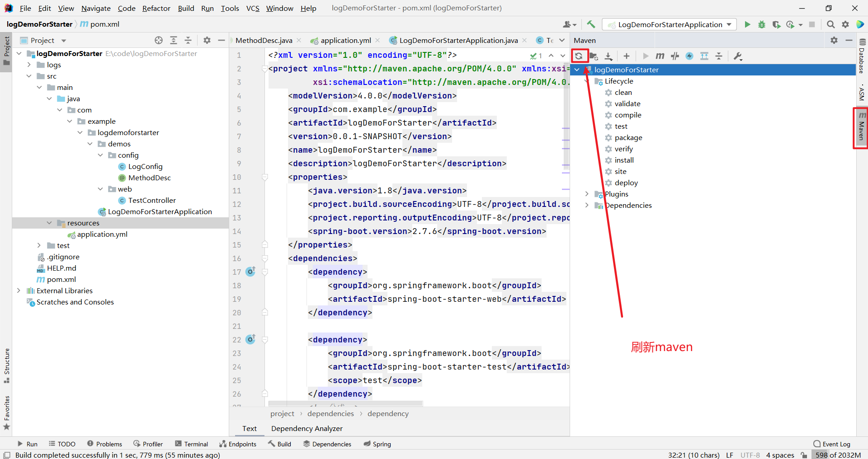Toggle the Maven tool window on right edge
Viewport: 868px width, 459px height.
coord(862,128)
